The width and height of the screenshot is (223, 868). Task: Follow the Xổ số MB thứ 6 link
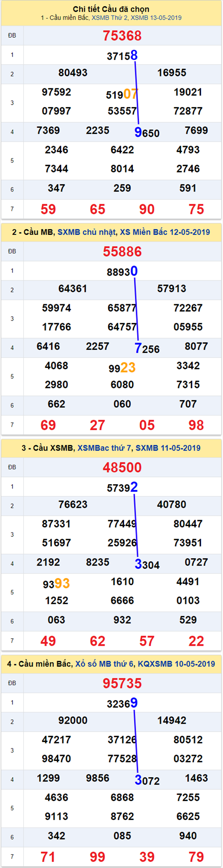[x=105, y=664]
